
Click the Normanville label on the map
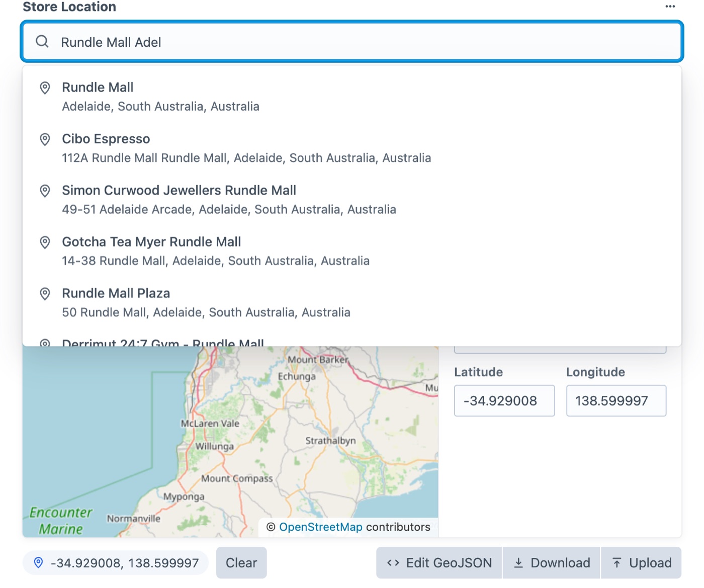pyautogui.click(x=134, y=518)
